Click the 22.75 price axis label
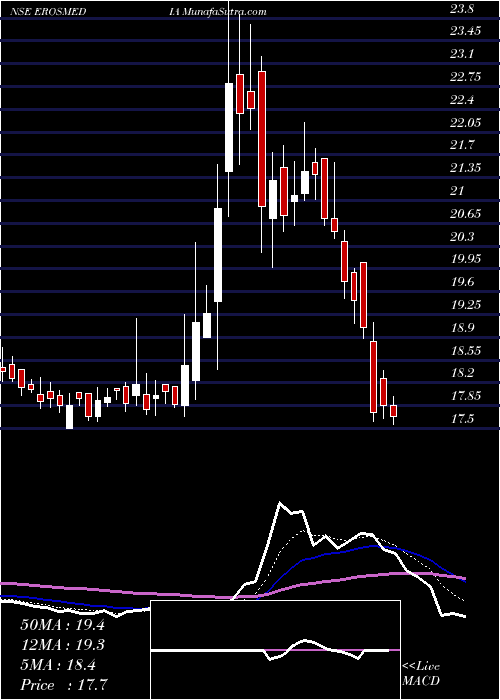The height and width of the screenshot is (700, 500). (465, 77)
